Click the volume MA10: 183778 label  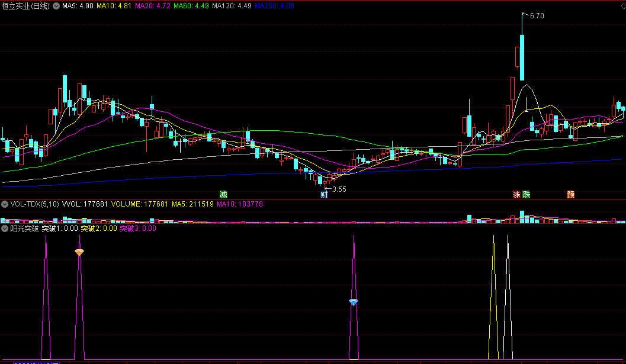[240, 204]
